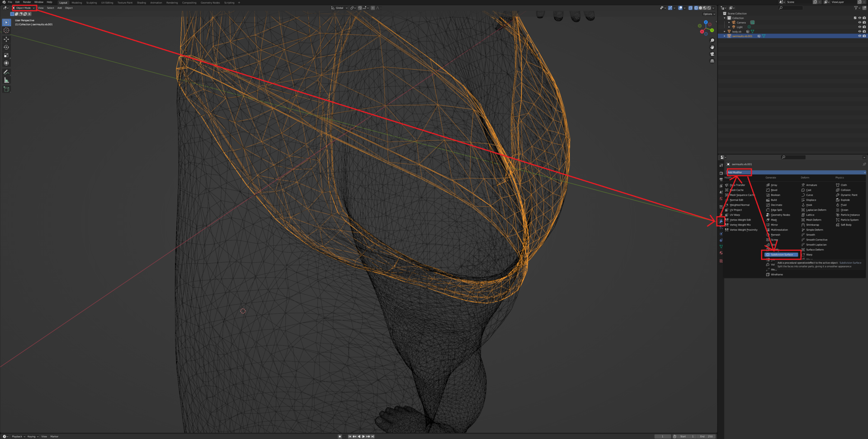Open the Texture checker properties tab

(721, 261)
